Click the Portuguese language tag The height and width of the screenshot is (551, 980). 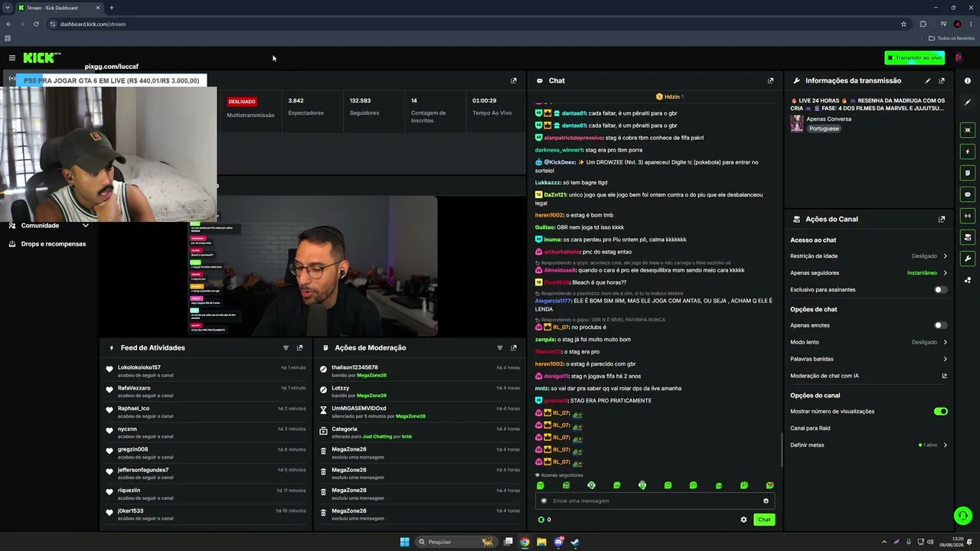pyautogui.click(x=824, y=129)
